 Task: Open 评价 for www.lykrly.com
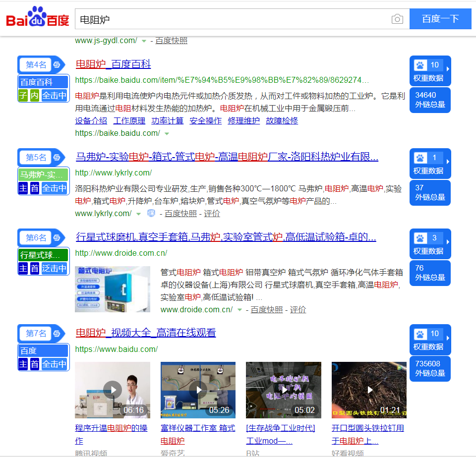[x=212, y=214]
